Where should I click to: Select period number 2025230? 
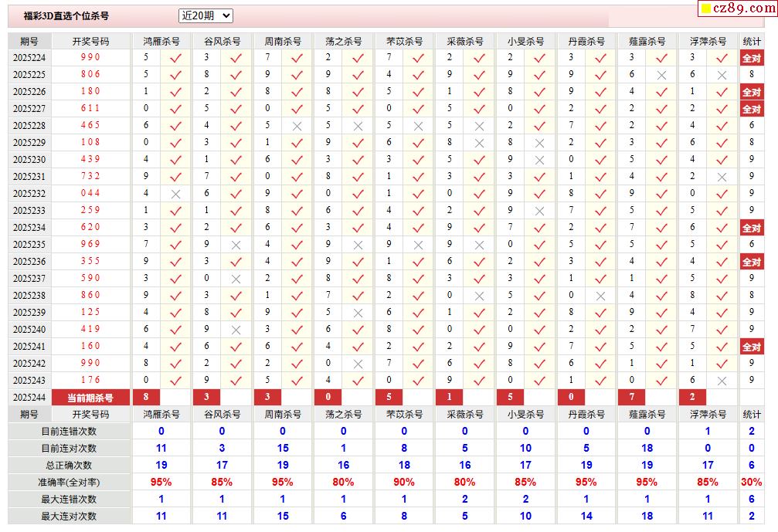[x=29, y=160]
